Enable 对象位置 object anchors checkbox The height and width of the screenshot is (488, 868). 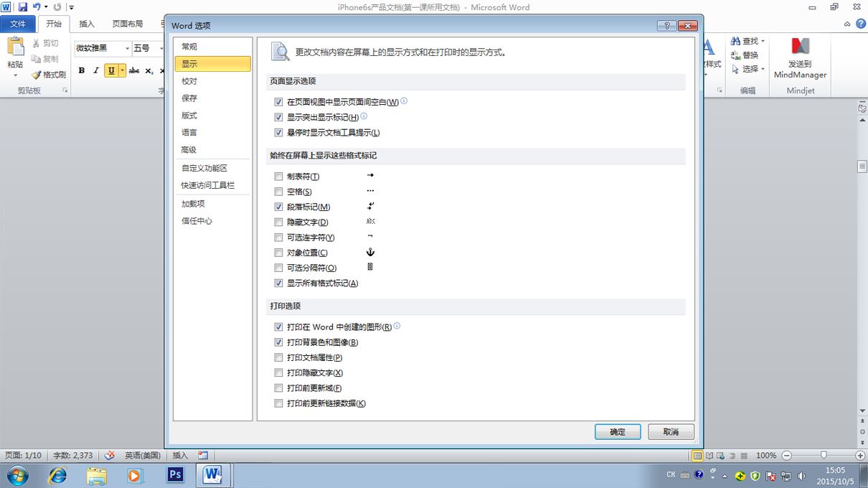(x=279, y=253)
